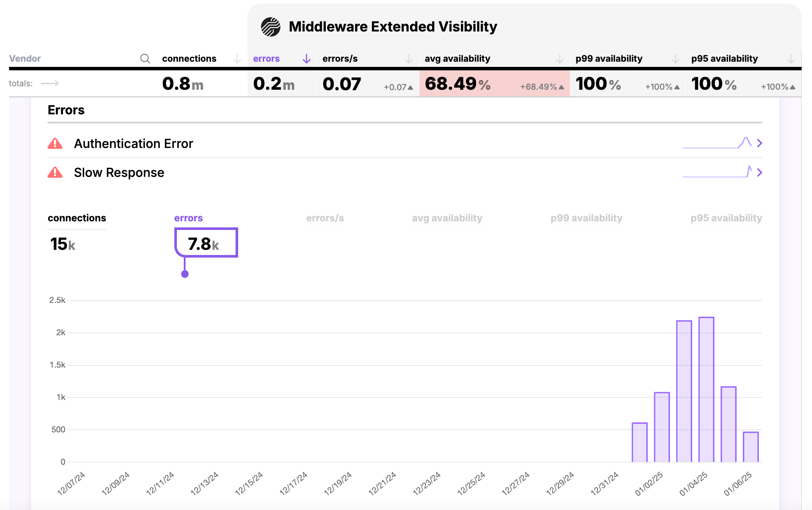This screenshot has height=510, width=812.
Task: Click the 7.8k errors value box
Action: pyautogui.click(x=206, y=244)
